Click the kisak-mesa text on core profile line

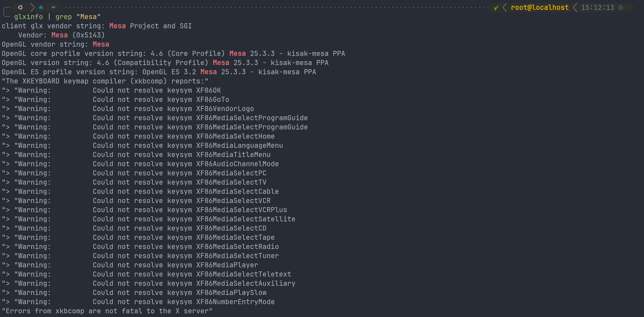pyautogui.click(x=308, y=54)
